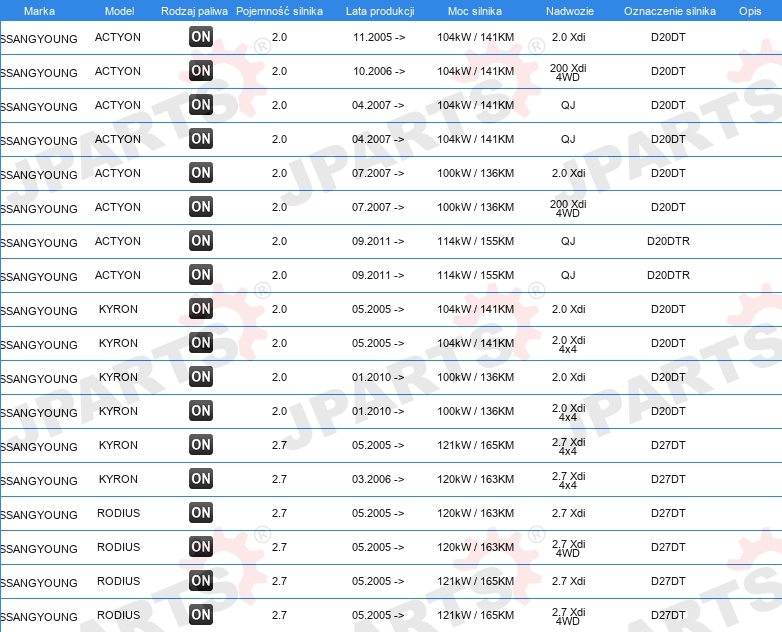Image resolution: width=782 pixels, height=632 pixels.
Task: Click capacity '2.7' in KYRON 03.2006 row
Action: 279,479
